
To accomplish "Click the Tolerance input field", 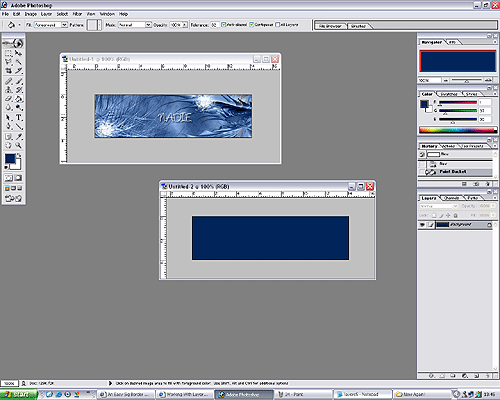I will tap(214, 25).
